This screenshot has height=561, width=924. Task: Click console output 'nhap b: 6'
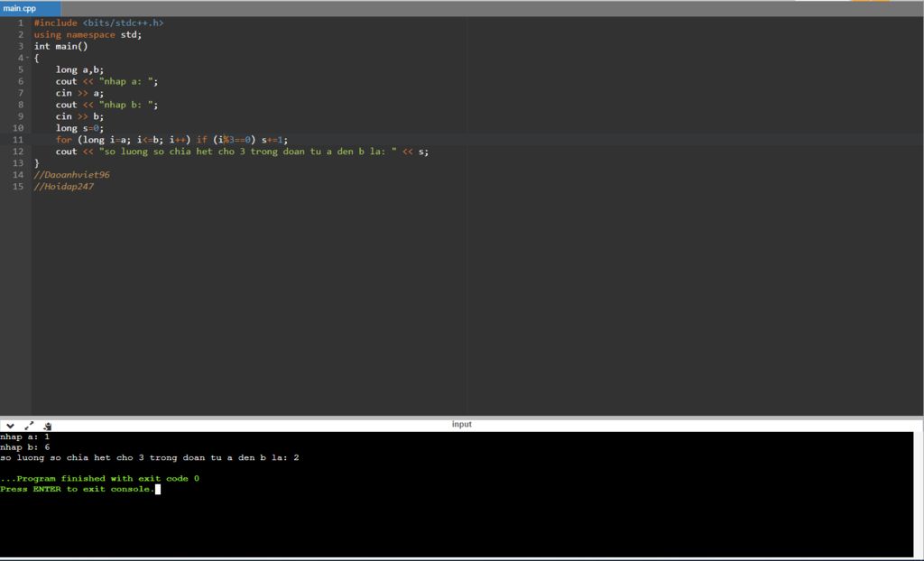pos(24,447)
